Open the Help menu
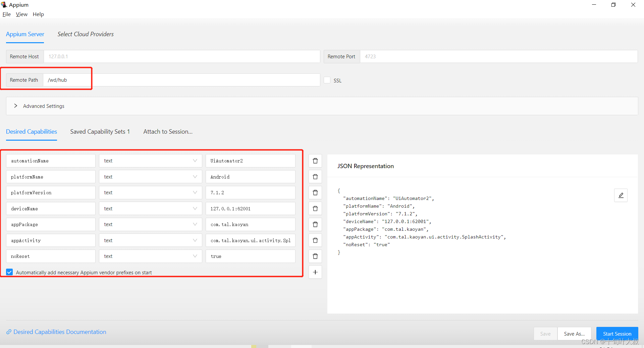This screenshot has width=644, height=348. [38, 14]
